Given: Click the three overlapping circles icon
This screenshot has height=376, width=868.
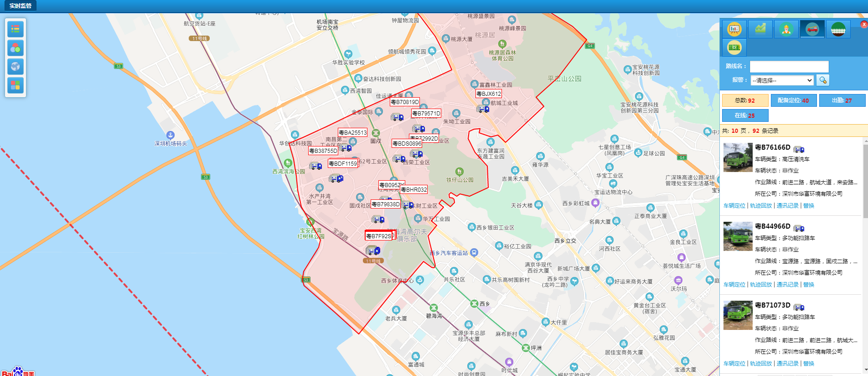Looking at the screenshot, I should pos(15,48).
